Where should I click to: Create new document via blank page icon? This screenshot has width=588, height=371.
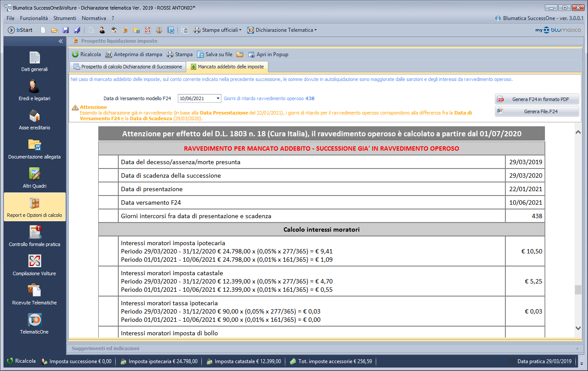pos(43,30)
